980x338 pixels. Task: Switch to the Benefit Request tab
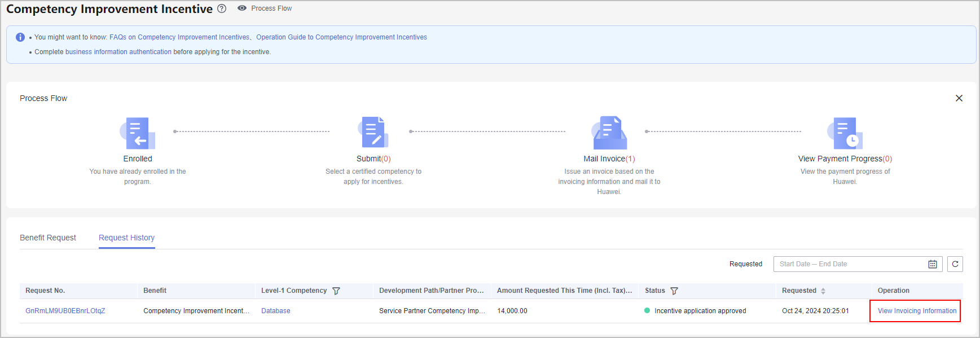pyautogui.click(x=48, y=238)
